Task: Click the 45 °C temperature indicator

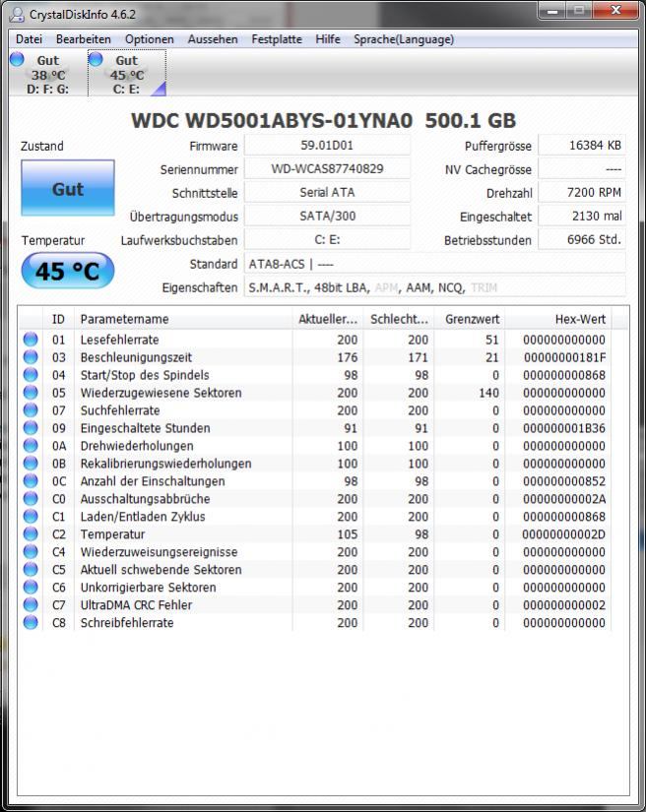Action: coord(68,271)
